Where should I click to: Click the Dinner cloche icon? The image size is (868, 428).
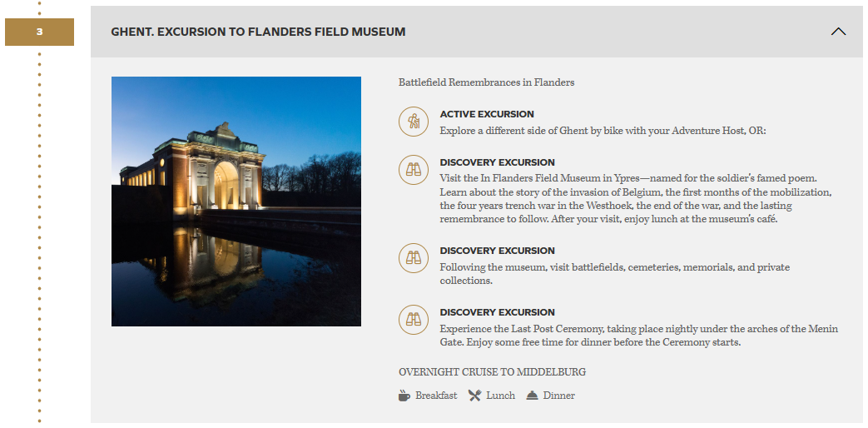(533, 396)
